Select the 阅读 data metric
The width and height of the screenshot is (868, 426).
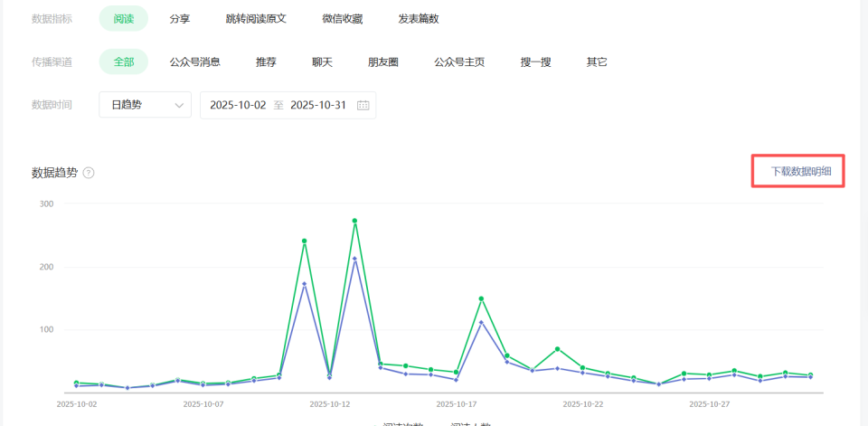pyautogui.click(x=124, y=18)
